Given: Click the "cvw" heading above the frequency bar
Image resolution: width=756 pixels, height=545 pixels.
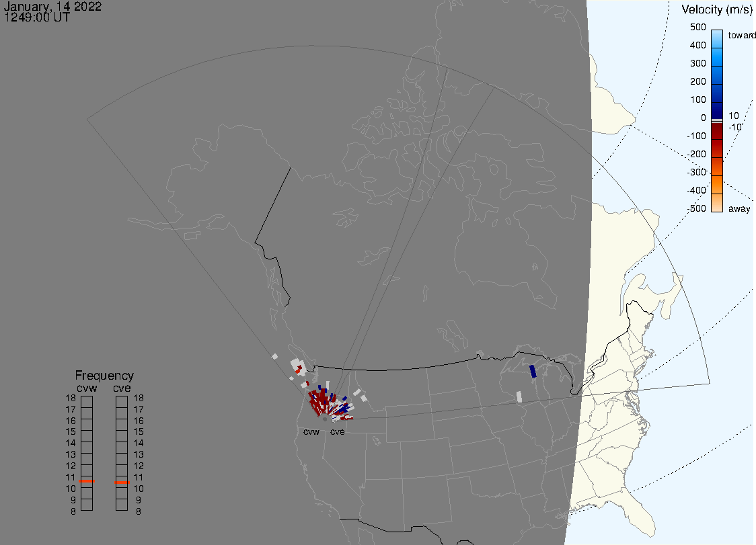Looking at the screenshot, I should tap(87, 388).
